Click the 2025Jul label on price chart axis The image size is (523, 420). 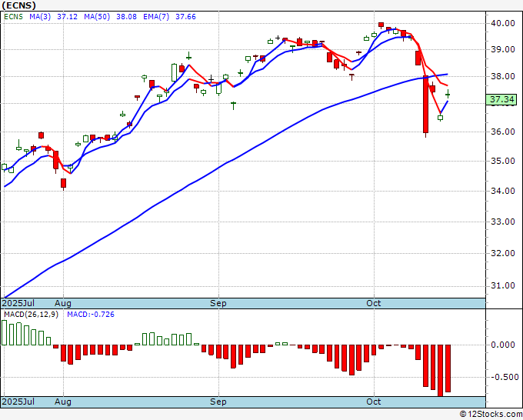(x=18, y=303)
